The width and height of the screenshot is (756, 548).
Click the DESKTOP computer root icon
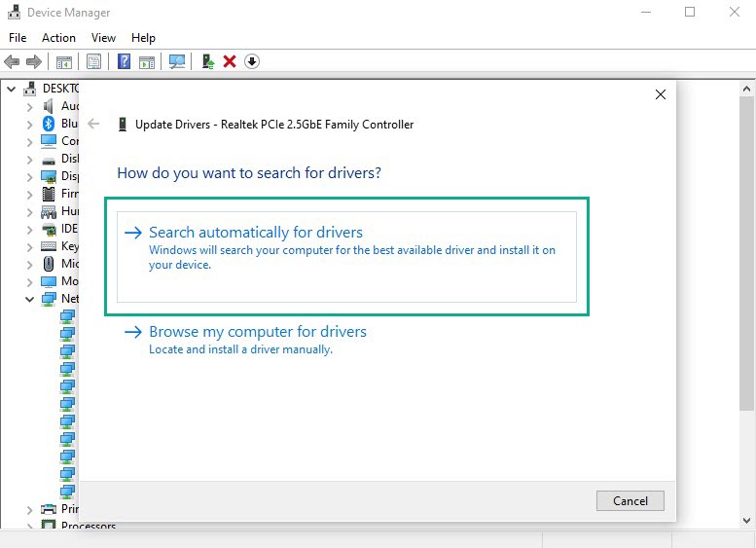click(30, 89)
